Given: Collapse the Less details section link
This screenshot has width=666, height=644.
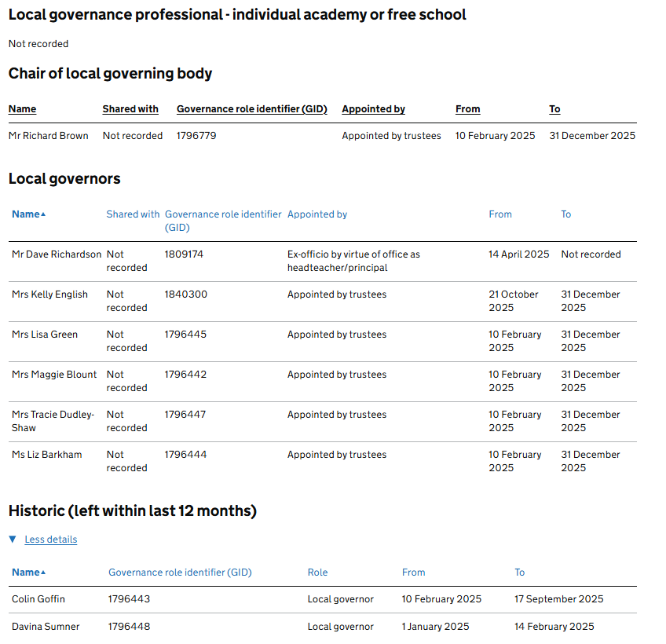Looking at the screenshot, I should pos(50,540).
